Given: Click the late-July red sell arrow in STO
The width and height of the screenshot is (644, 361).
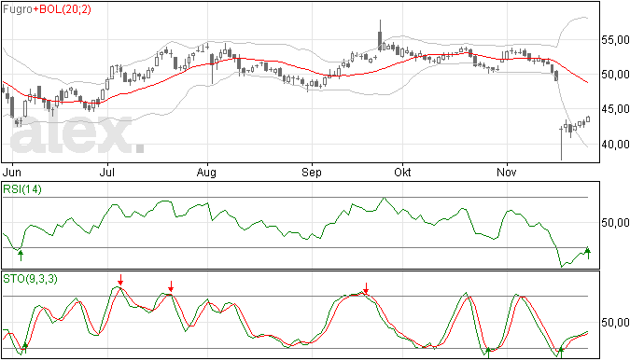Looking at the screenshot, I should click(x=171, y=286).
